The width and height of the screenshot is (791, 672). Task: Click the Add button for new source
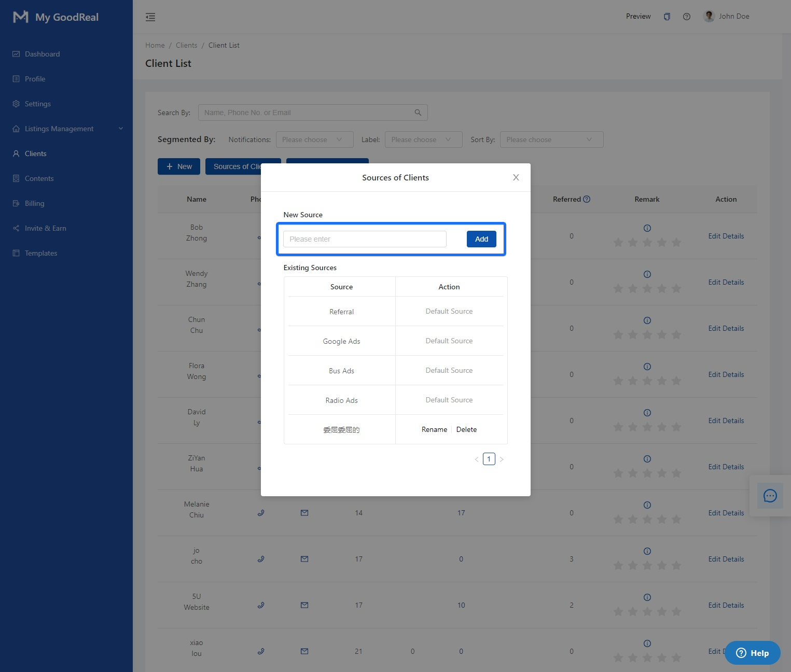(481, 239)
